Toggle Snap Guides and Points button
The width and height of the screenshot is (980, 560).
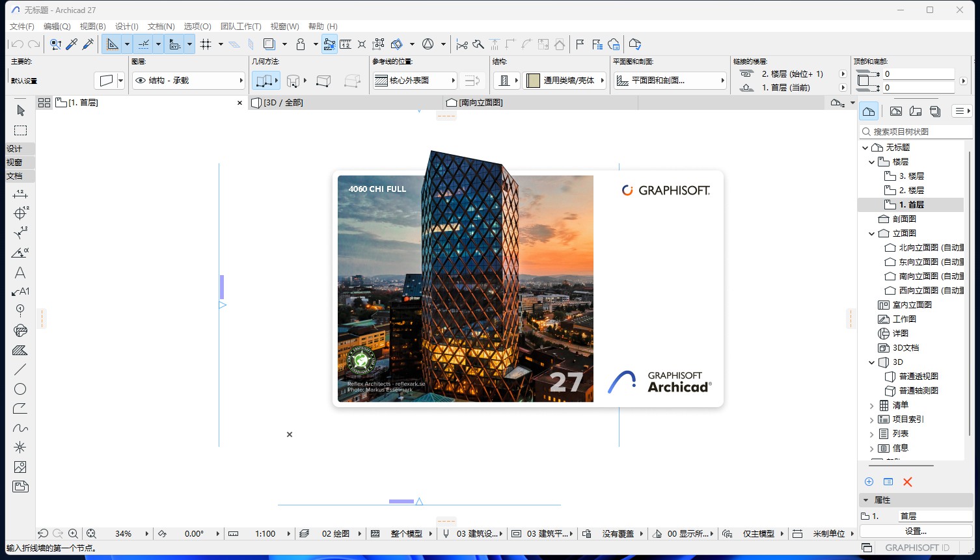144,44
